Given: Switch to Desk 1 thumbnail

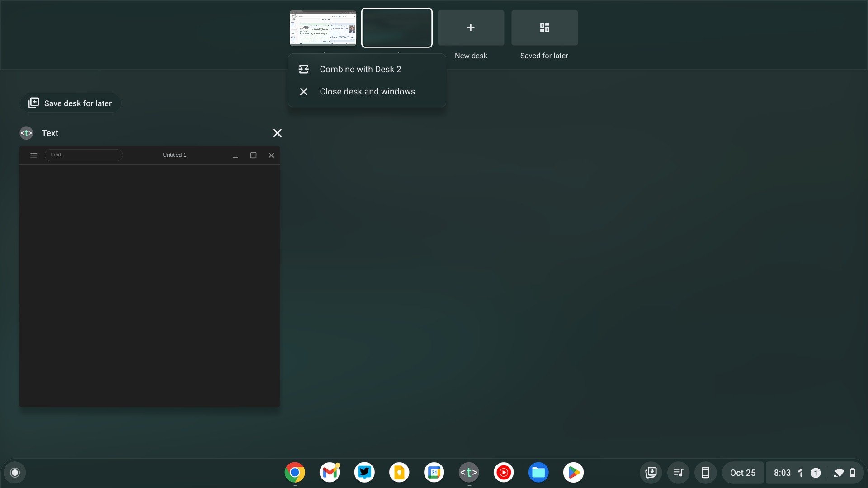Looking at the screenshot, I should 322,28.
